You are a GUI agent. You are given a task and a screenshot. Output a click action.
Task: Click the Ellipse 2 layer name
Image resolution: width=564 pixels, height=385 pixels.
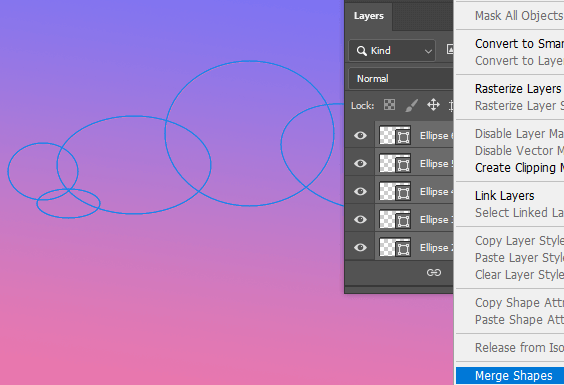[436, 248]
